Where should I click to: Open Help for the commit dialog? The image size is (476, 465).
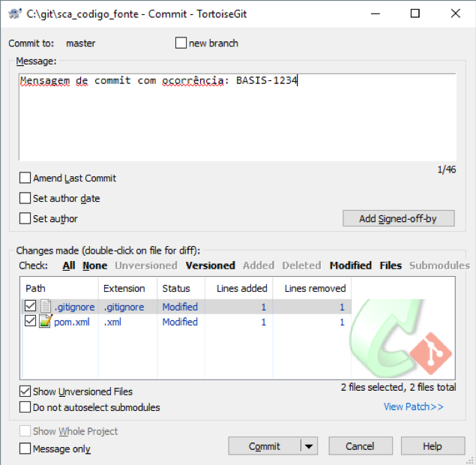point(433,446)
